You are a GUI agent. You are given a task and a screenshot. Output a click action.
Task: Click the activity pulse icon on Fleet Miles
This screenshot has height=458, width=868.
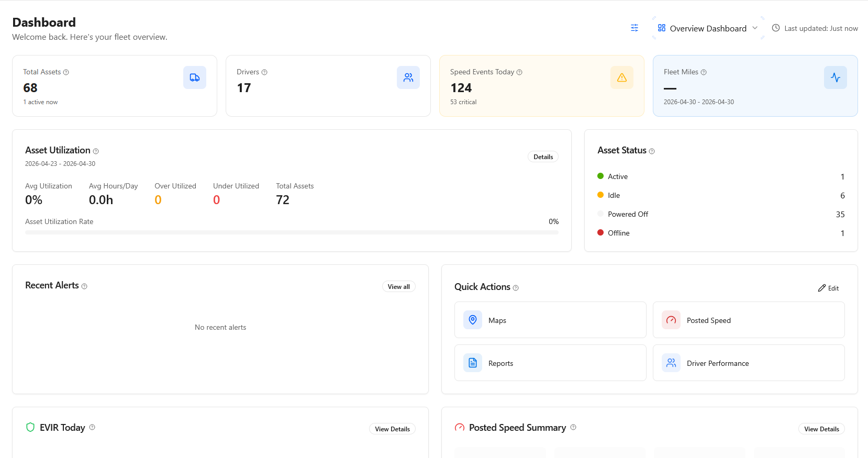[x=836, y=77]
